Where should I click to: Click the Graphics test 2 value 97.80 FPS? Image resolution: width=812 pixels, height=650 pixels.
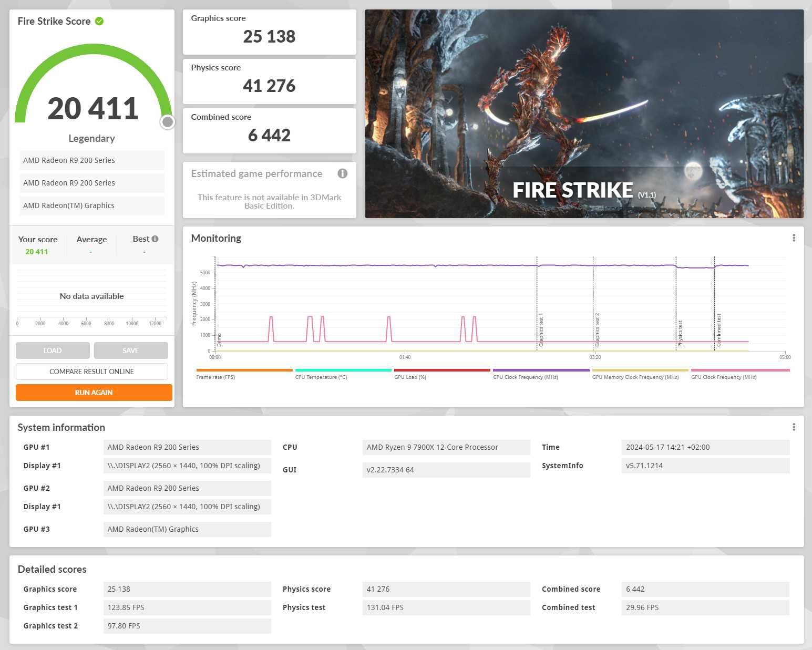coord(187,626)
